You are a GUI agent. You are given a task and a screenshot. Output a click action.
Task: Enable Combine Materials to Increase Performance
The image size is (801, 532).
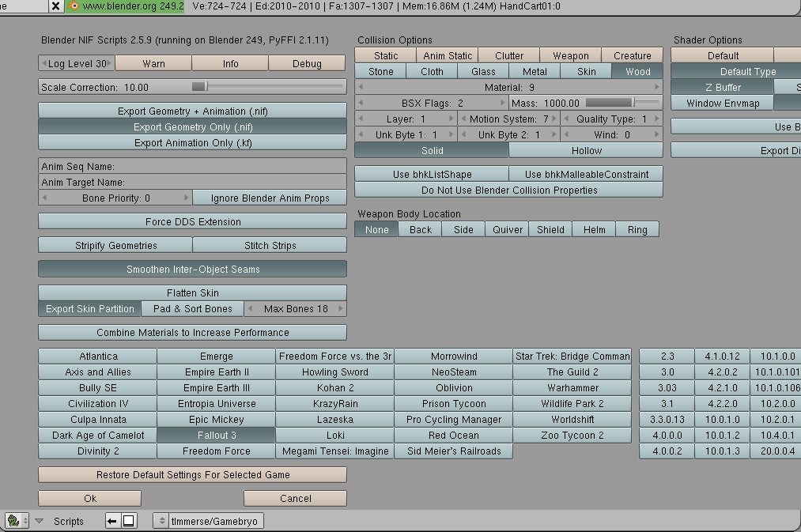point(193,332)
